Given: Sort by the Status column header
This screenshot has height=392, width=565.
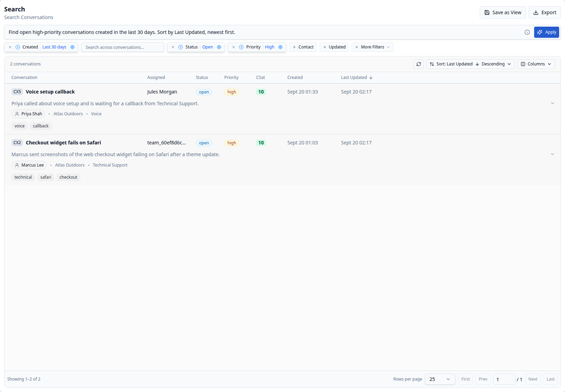Looking at the screenshot, I should pyautogui.click(x=202, y=78).
